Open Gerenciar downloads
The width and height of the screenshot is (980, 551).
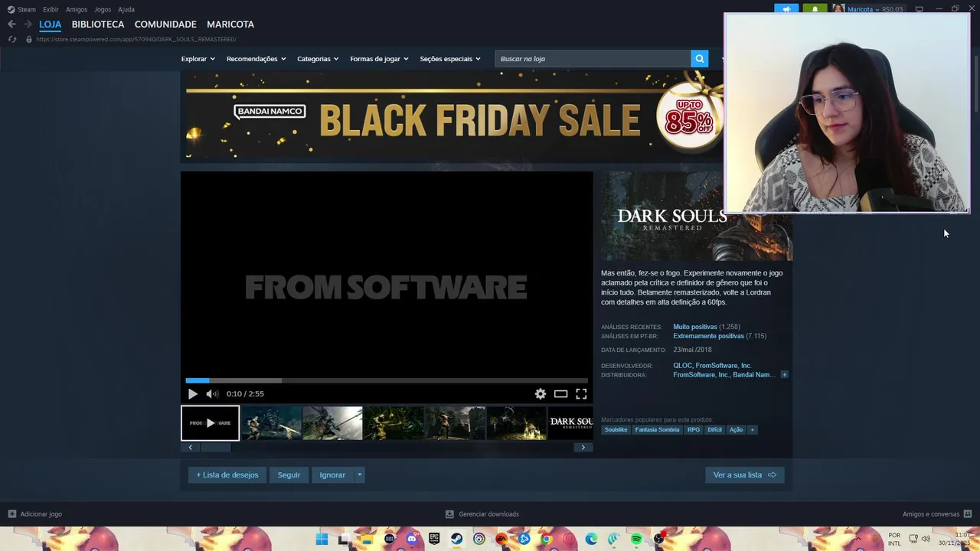coord(482,514)
